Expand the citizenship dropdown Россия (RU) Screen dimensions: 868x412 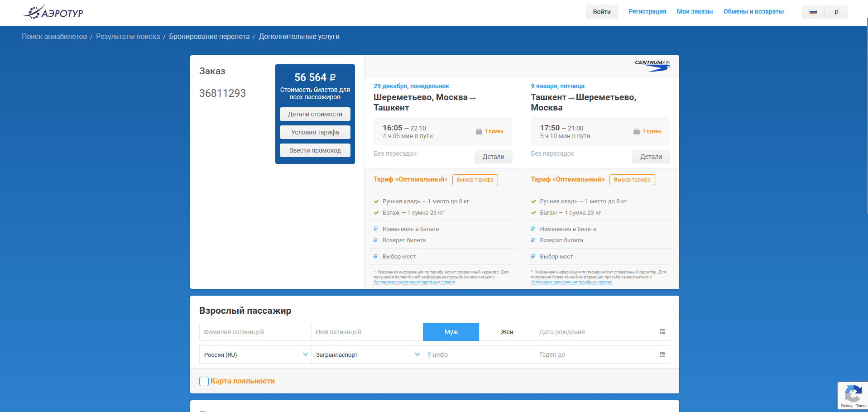point(255,355)
